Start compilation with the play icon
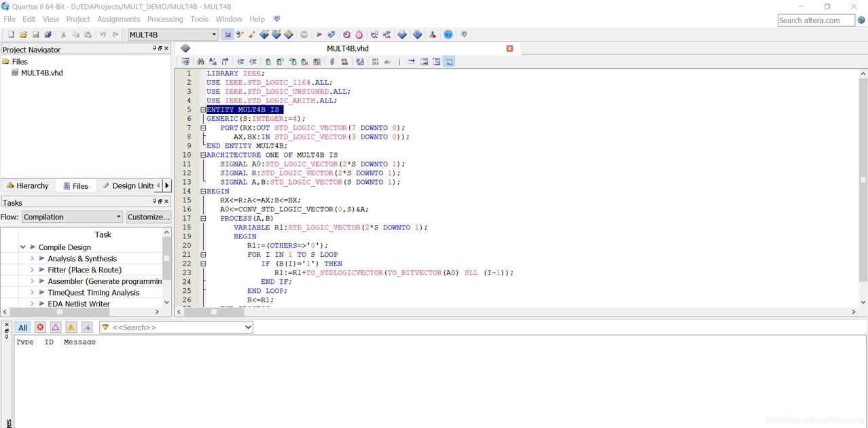The height and width of the screenshot is (428, 868). click(319, 35)
